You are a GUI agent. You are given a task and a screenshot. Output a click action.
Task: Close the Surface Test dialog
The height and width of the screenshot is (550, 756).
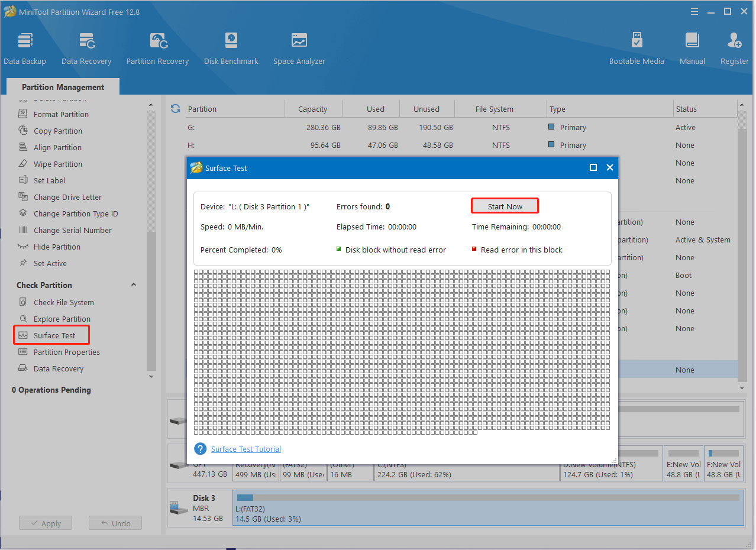pyautogui.click(x=610, y=168)
